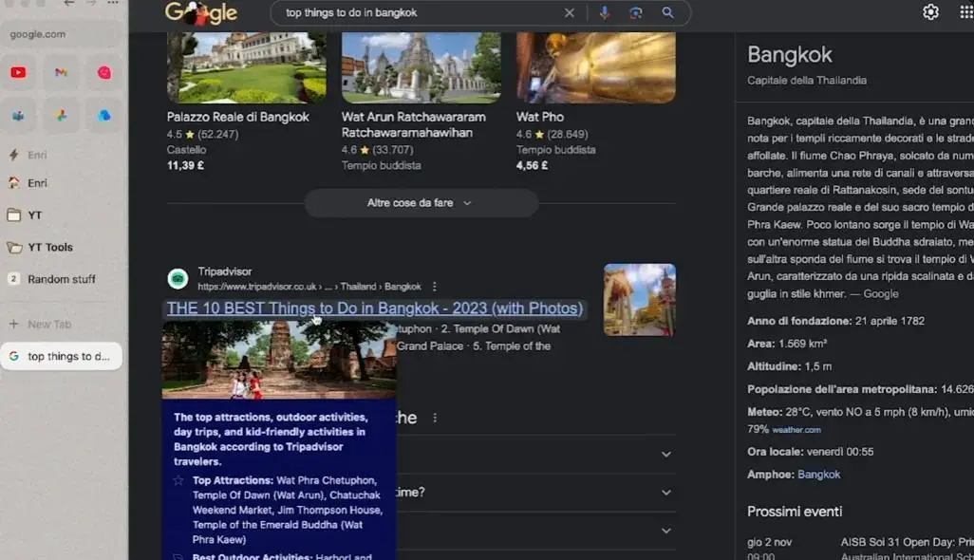This screenshot has width=974, height=560.
Task: Click the Wat Arun photo
Action: (x=421, y=67)
